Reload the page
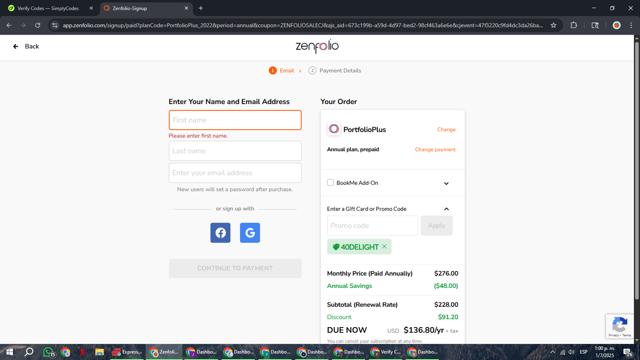This screenshot has width=640, height=360. 37,25
